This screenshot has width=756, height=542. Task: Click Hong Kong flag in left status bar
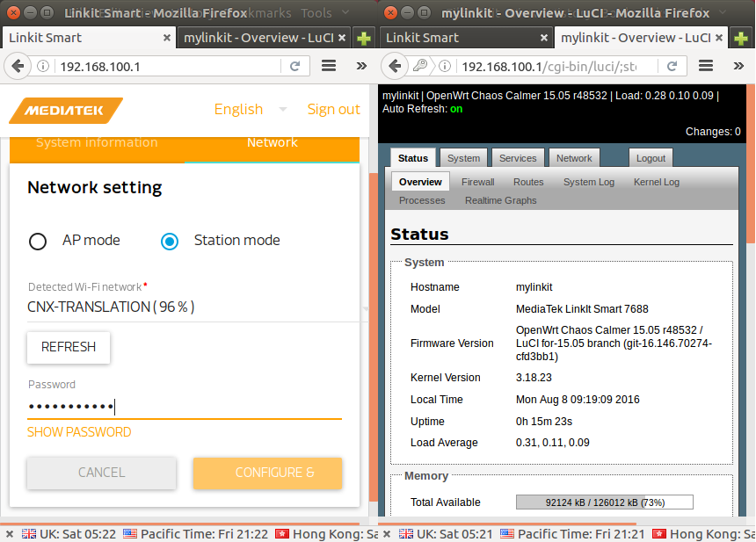[282, 534]
